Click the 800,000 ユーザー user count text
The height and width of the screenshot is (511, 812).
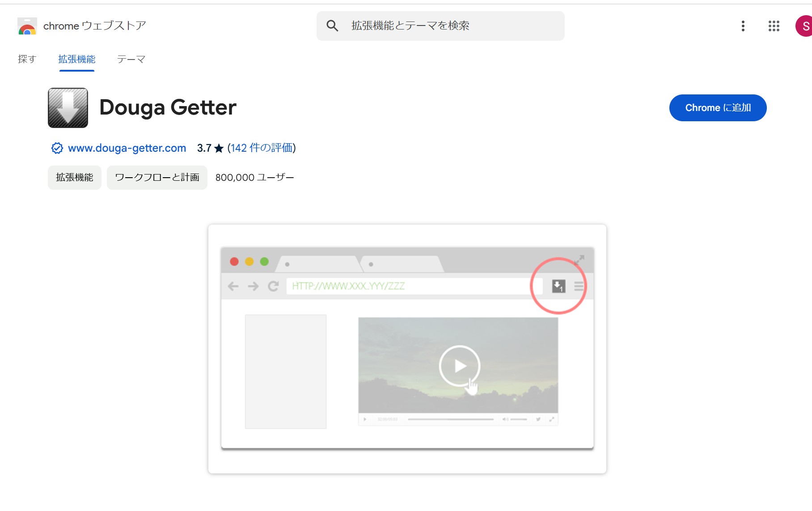pos(254,178)
